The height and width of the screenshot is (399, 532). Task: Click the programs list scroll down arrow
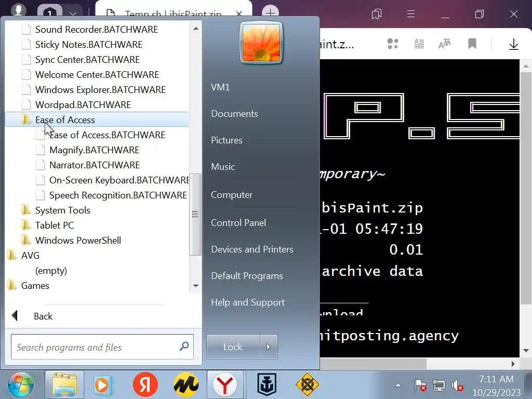coord(196,286)
